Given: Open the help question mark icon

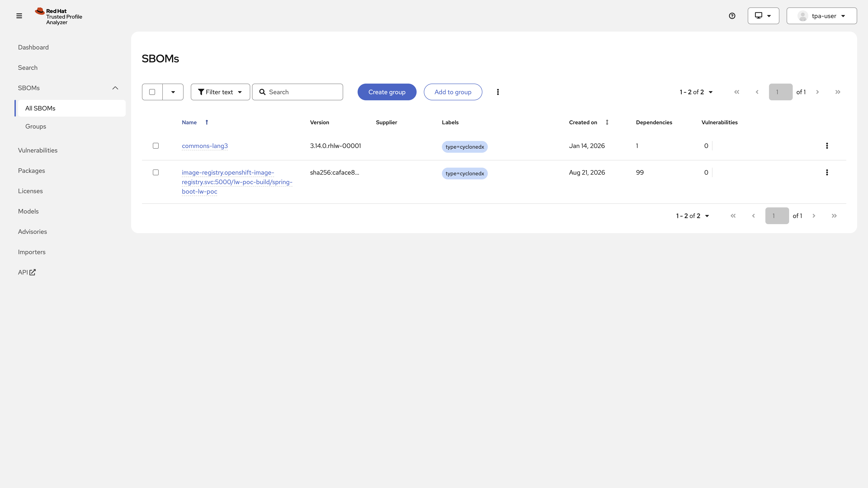Looking at the screenshot, I should tap(732, 16).
